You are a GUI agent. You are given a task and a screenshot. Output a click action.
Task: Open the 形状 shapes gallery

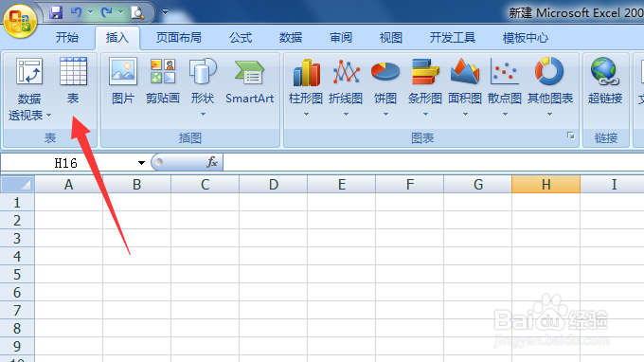(203, 87)
